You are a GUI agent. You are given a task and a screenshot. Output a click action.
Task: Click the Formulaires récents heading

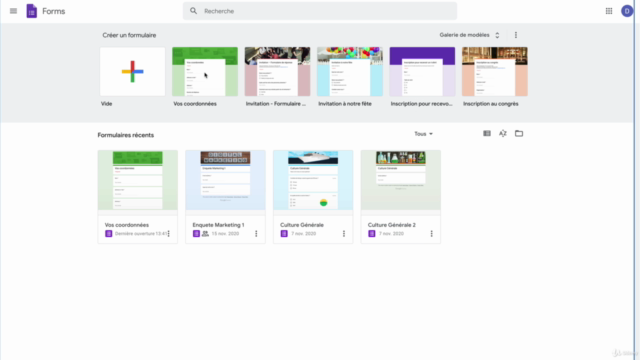point(126,135)
